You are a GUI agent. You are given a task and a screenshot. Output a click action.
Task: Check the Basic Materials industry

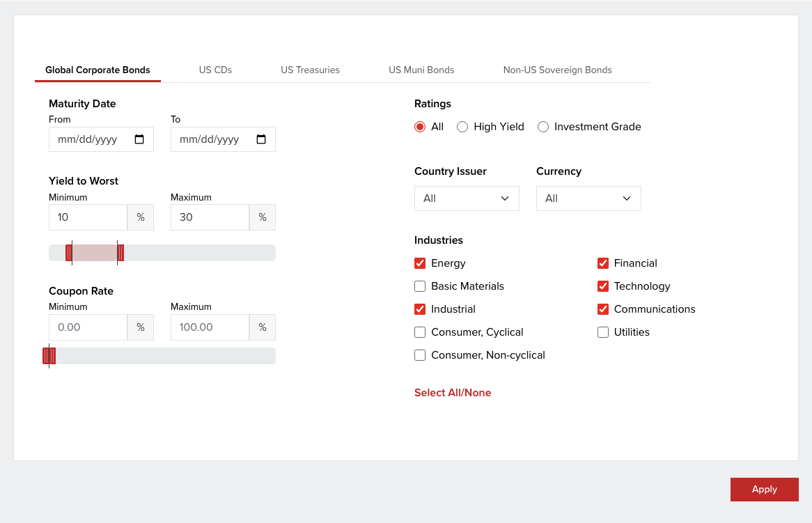(420, 286)
